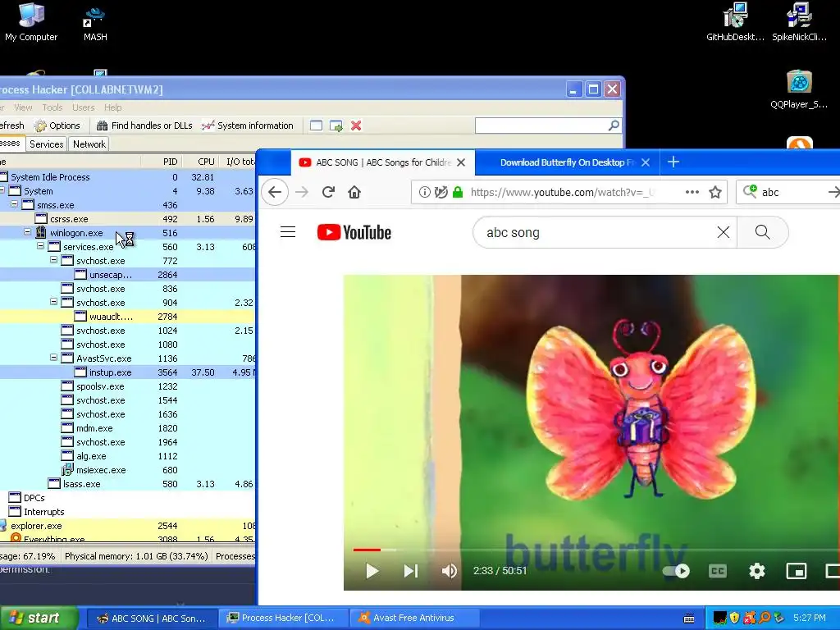This screenshot has width=840, height=630.
Task: Click the magnifier icon in Process Hacker search
Action: 614,126
